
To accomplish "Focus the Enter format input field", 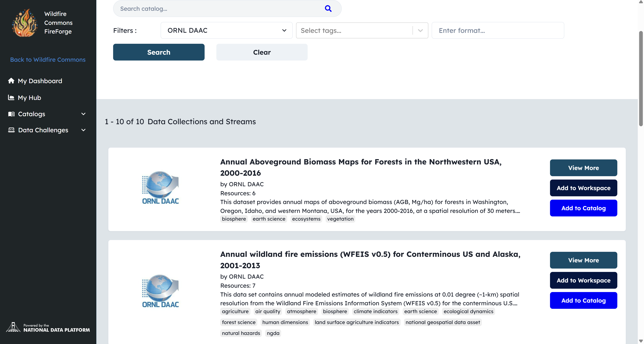I will (497, 31).
